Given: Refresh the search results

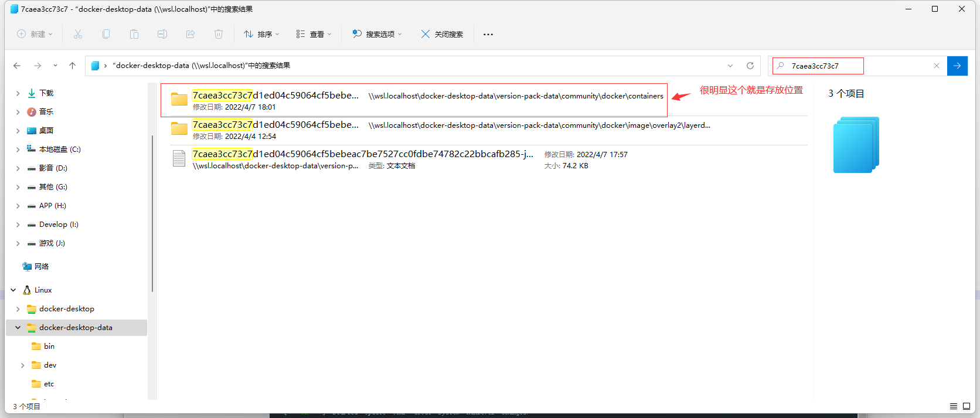Looking at the screenshot, I should [x=750, y=66].
